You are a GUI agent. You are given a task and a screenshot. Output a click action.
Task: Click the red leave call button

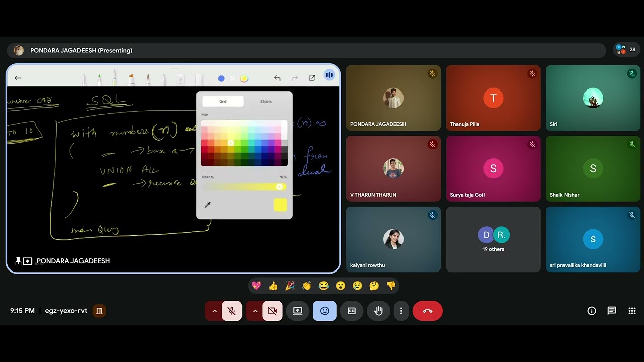pos(428,311)
